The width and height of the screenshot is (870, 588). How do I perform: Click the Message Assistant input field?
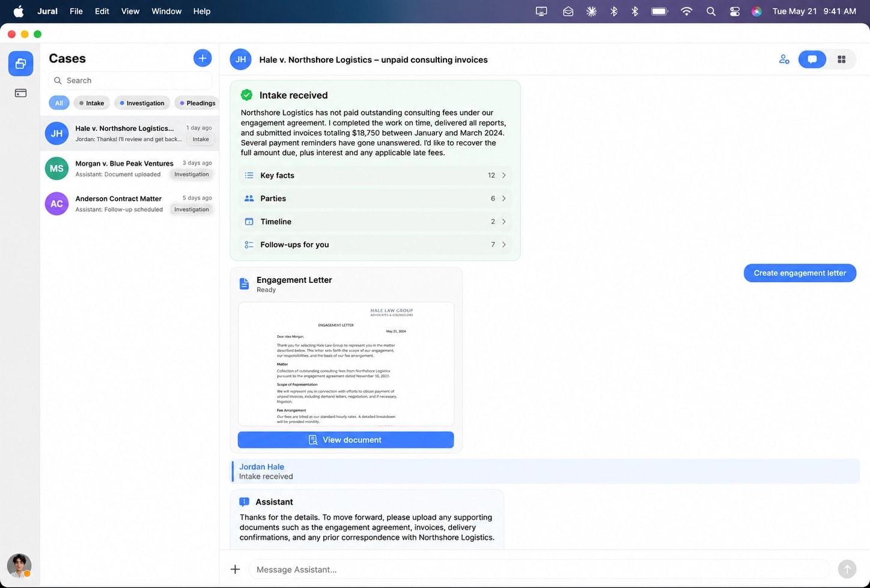pyautogui.click(x=539, y=569)
